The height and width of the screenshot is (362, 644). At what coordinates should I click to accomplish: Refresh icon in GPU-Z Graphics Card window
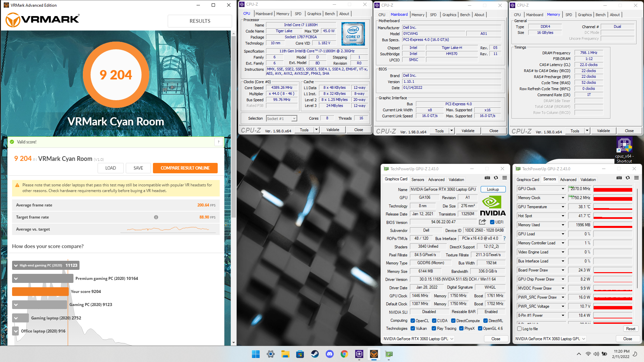[x=496, y=178]
